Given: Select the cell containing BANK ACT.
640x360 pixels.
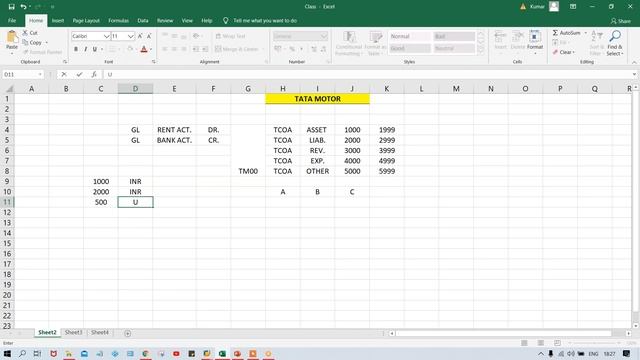Looking at the screenshot, I should point(174,140).
